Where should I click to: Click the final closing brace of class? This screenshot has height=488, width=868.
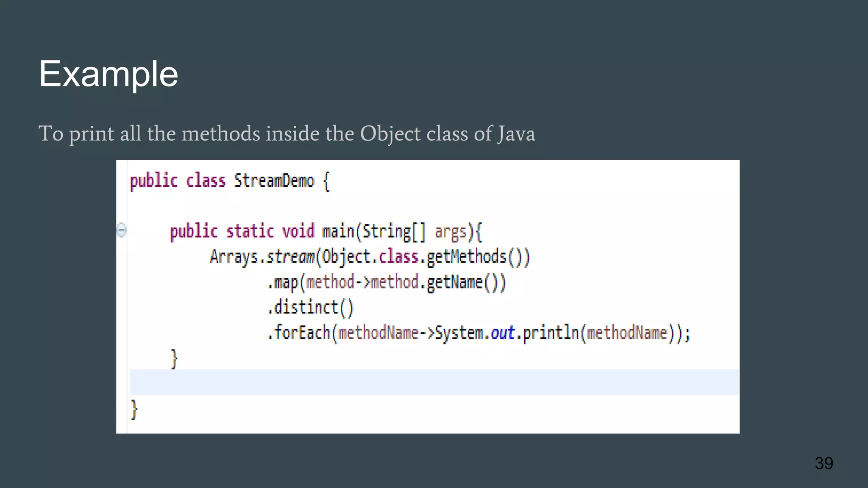(134, 410)
